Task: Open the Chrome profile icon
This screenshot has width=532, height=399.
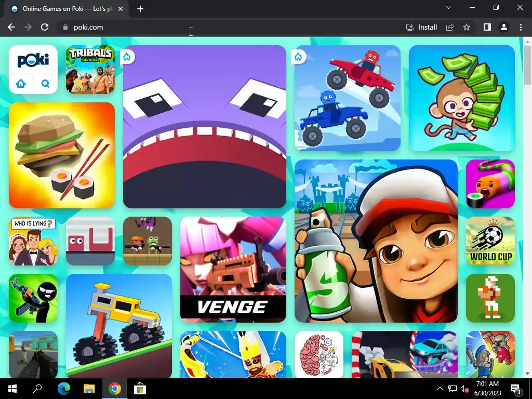Action: click(504, 27)
